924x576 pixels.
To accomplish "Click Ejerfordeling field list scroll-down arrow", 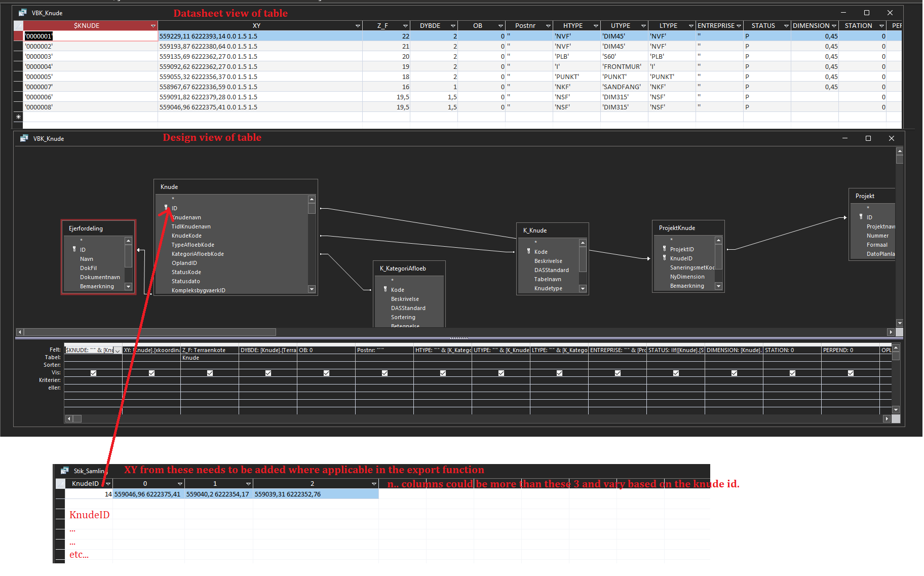I will point(128,287).
